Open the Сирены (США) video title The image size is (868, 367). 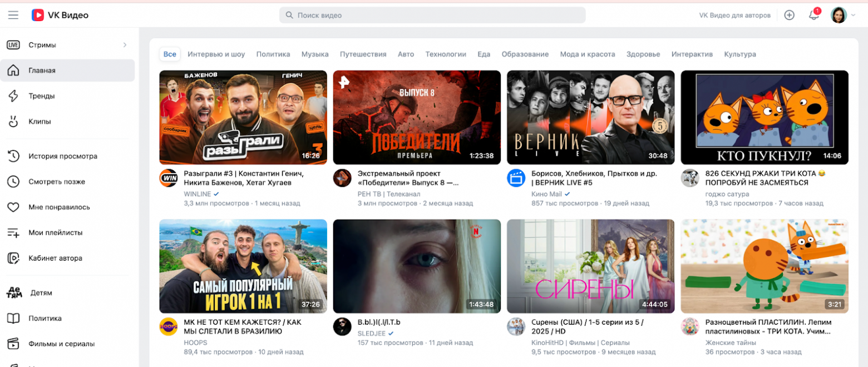pyautogui.click(x=587, y=326)
